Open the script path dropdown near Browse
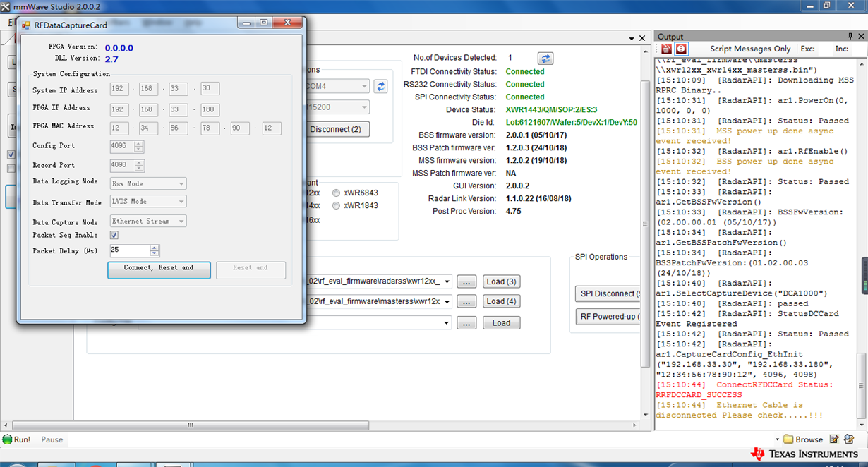The height and width of the screenshot is (467, 868). point(778,439)
